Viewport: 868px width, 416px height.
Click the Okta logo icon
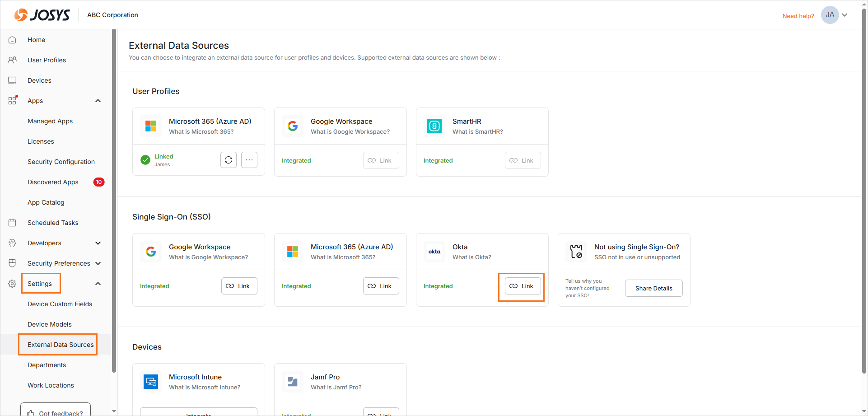[x=434, y=252]
